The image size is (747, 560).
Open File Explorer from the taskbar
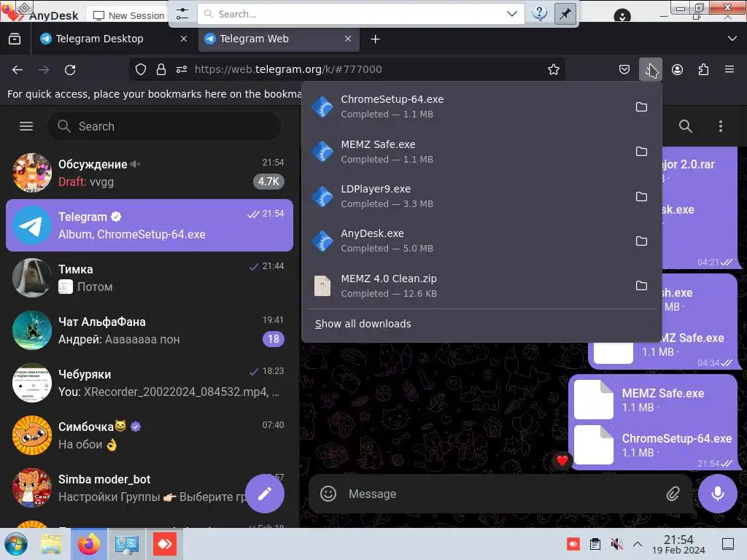(51, 544)
